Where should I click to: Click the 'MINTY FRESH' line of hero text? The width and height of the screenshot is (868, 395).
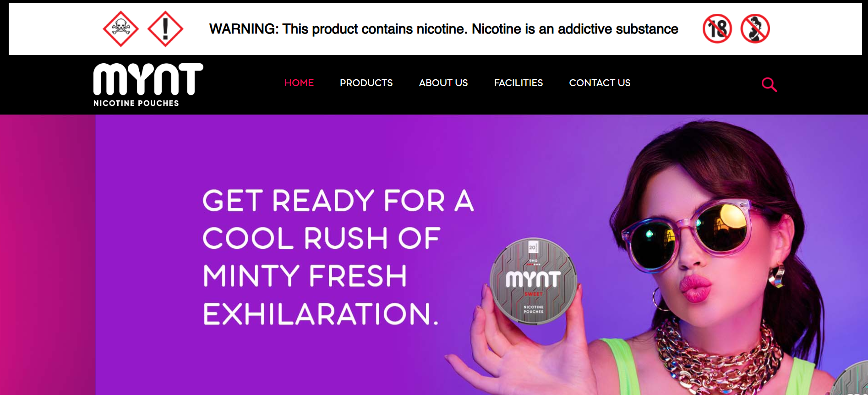(305, 276)
